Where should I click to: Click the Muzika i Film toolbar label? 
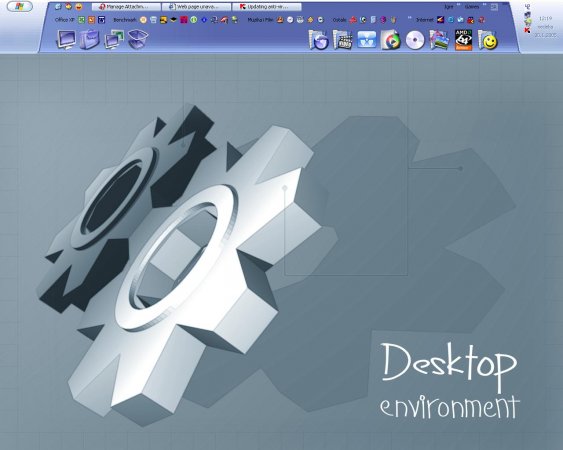tap(260, 20)
